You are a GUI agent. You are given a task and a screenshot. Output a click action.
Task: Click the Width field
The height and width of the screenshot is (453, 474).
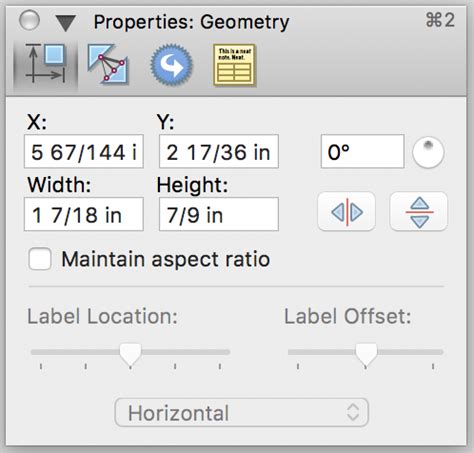click(84, 214)
